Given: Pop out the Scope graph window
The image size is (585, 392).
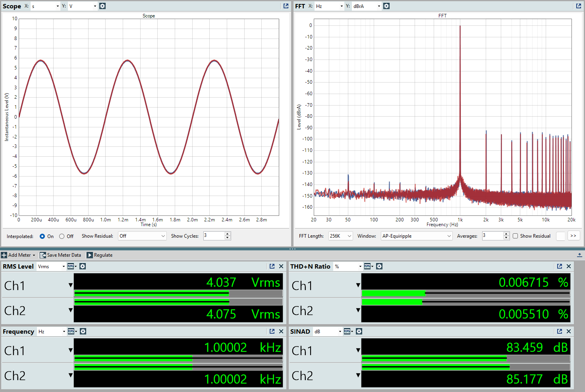Looking at the screenshot, I should [286, 6].
